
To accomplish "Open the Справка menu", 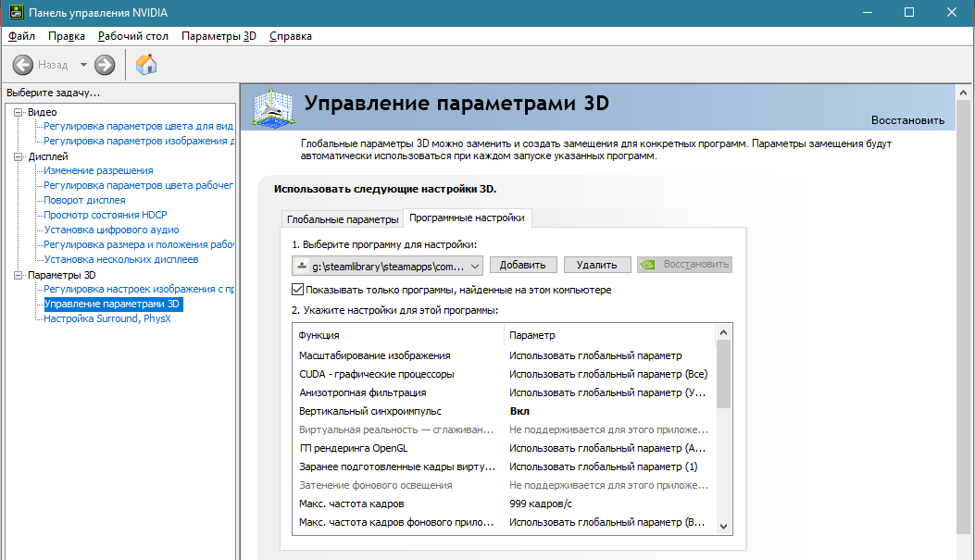I will pos(290,36).
